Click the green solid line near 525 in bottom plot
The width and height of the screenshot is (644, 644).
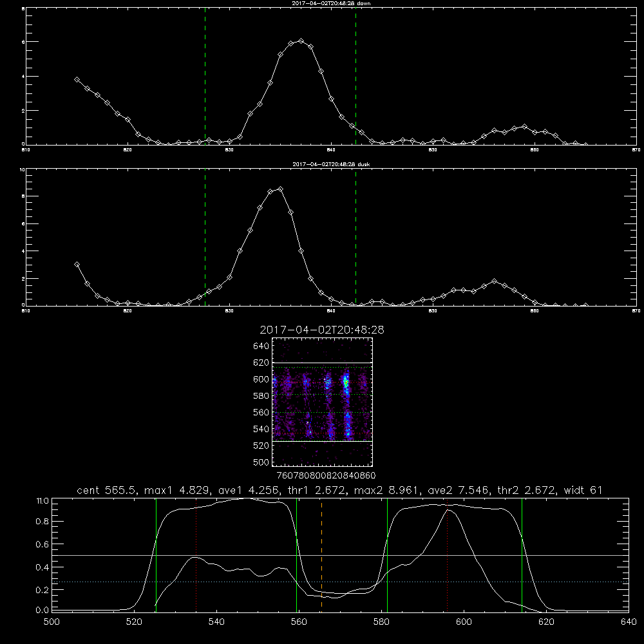click(x=156, y=554)
